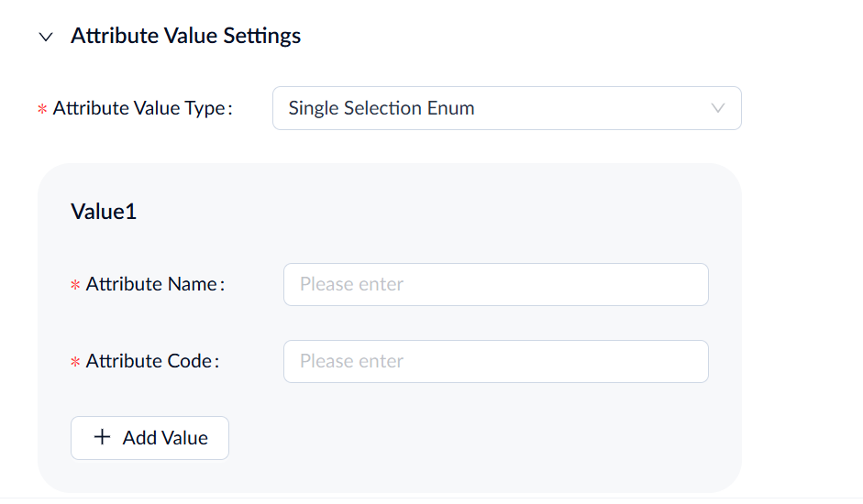Click the Please enter placeholder in Attribute Code
The image size is (863, 504).
[351, 361]
